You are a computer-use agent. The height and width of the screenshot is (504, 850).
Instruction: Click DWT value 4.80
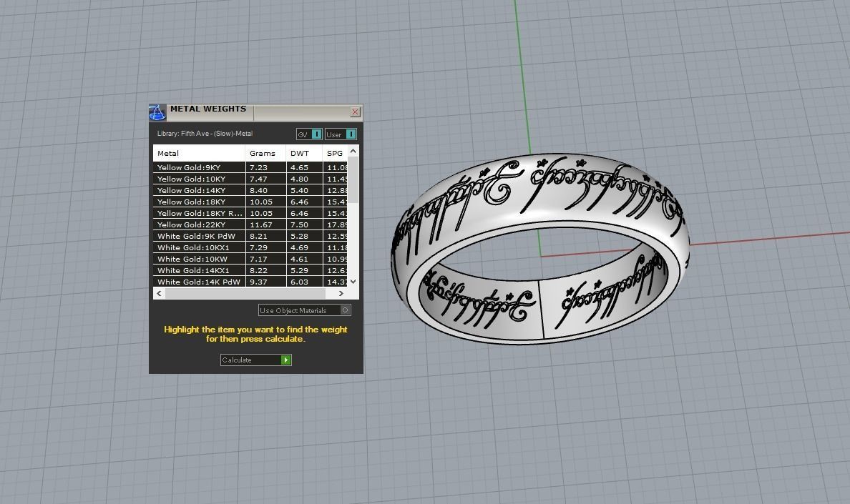pyautogui.click(x=299, y=179)
